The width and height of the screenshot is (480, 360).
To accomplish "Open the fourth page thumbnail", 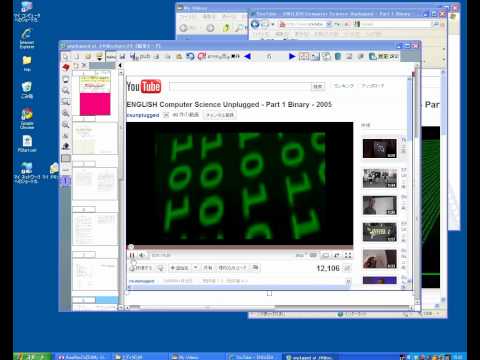I will pos(95,228).
